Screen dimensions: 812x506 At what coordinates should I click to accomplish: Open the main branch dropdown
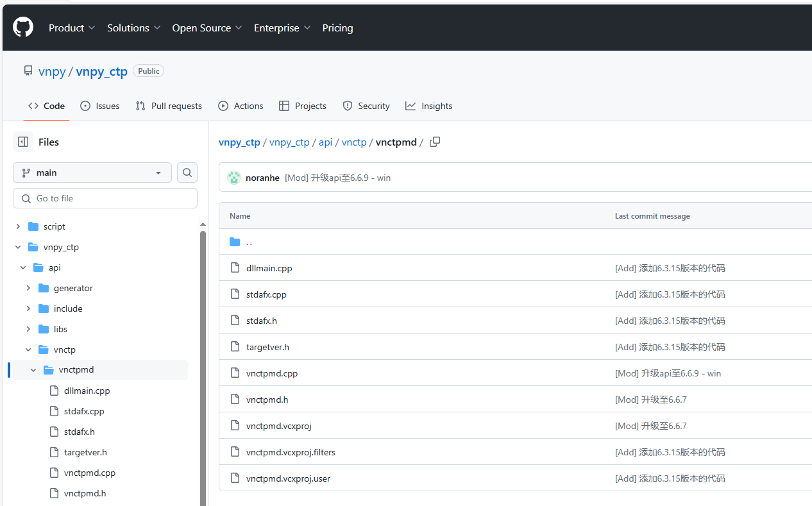pos(92,173)
